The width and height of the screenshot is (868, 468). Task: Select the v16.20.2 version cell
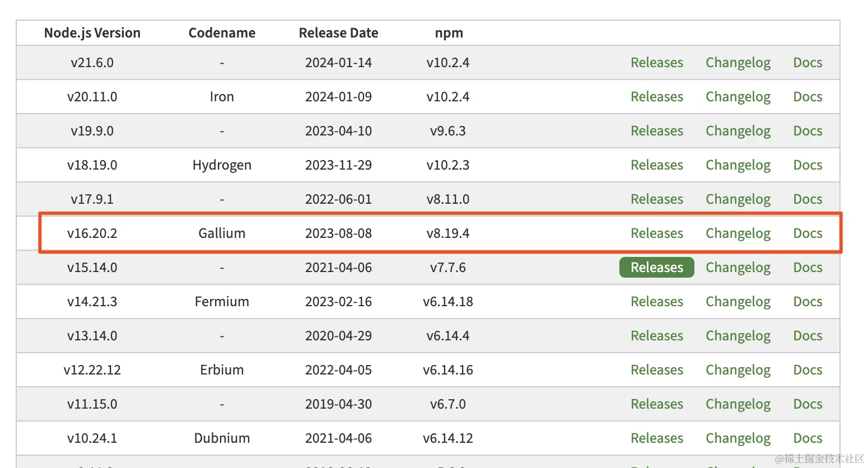(x=92, y=233)
